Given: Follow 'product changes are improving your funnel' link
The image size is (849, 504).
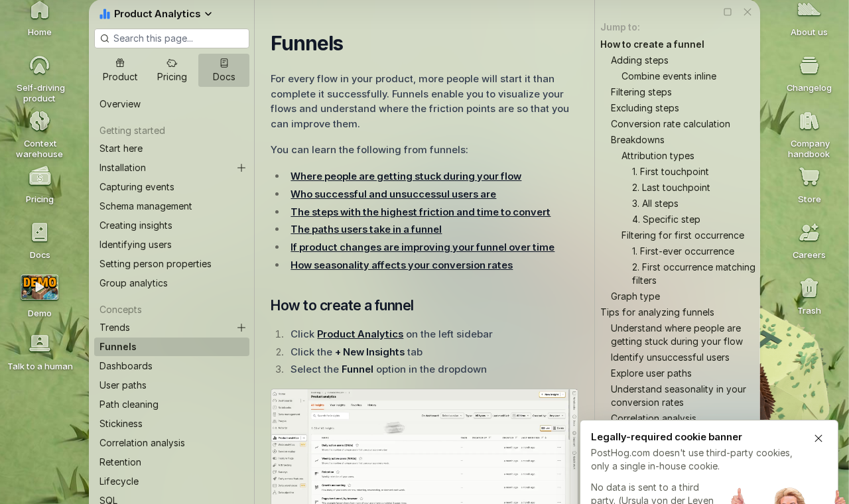Looking at the screenshot, I should point(423,247).
